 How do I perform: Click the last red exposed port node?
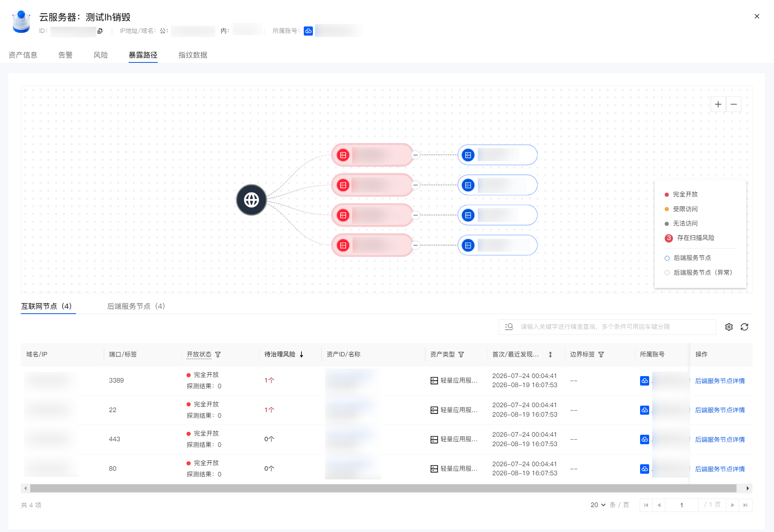pos(372,245)
